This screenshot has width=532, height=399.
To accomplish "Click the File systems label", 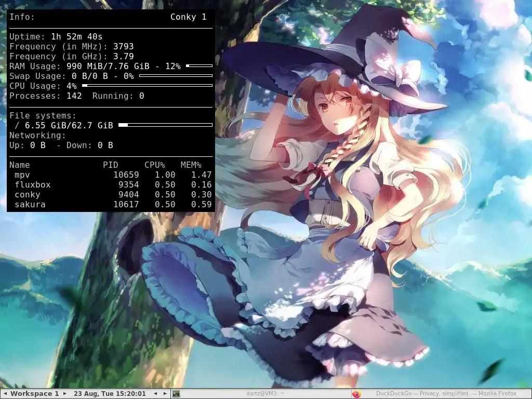I will [x=43, y=116].
